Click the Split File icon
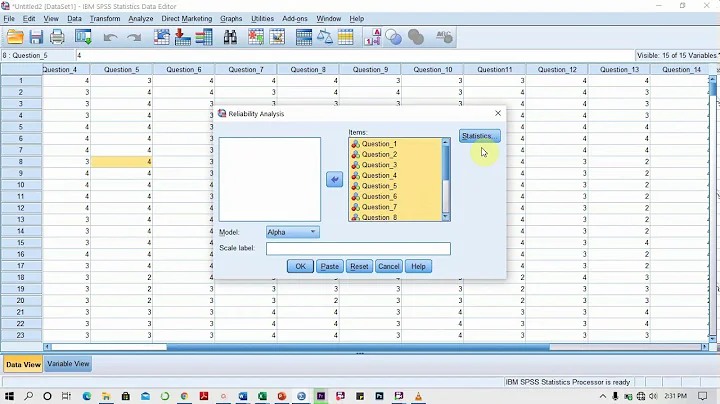 pyautogui.click(x=304, y=37)
